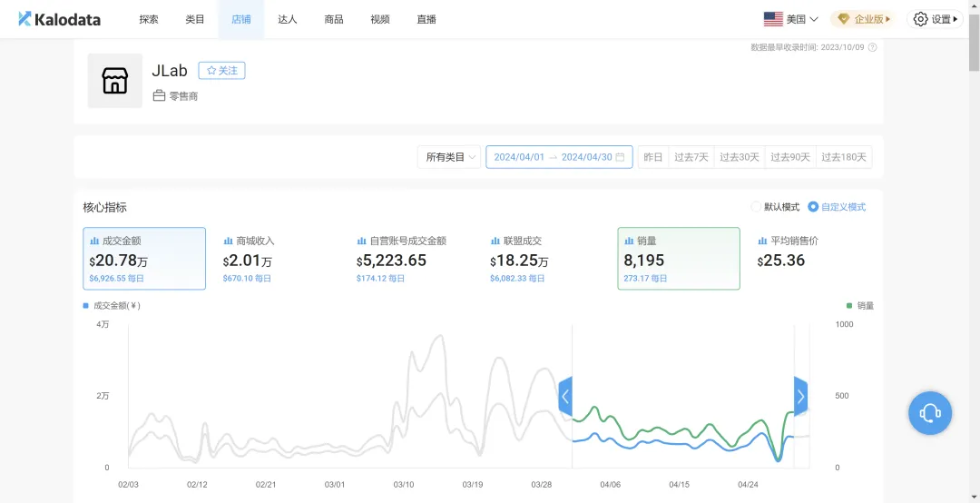Open the 视频 tab

[x=380, y=19]
